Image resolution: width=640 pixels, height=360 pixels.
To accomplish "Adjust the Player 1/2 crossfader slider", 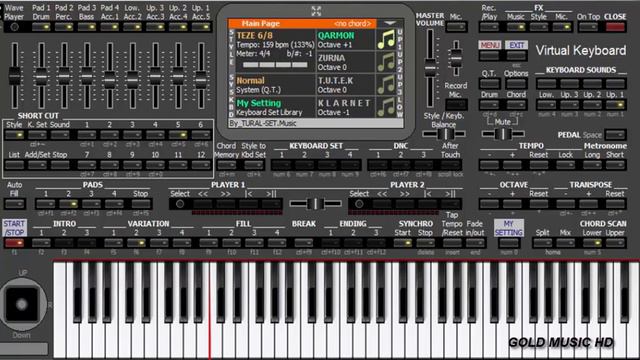I will 315,203.
